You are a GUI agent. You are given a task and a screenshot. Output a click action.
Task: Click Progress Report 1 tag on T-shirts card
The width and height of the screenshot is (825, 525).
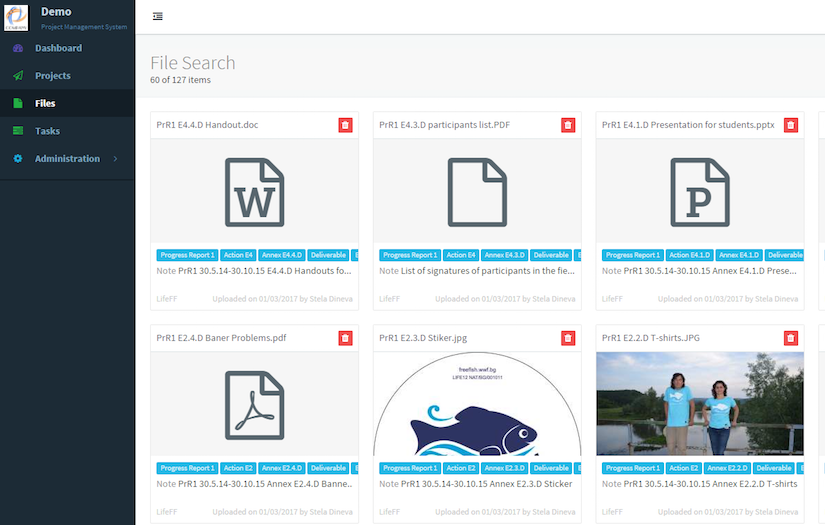pyautogui.click(x=633, y=468)
